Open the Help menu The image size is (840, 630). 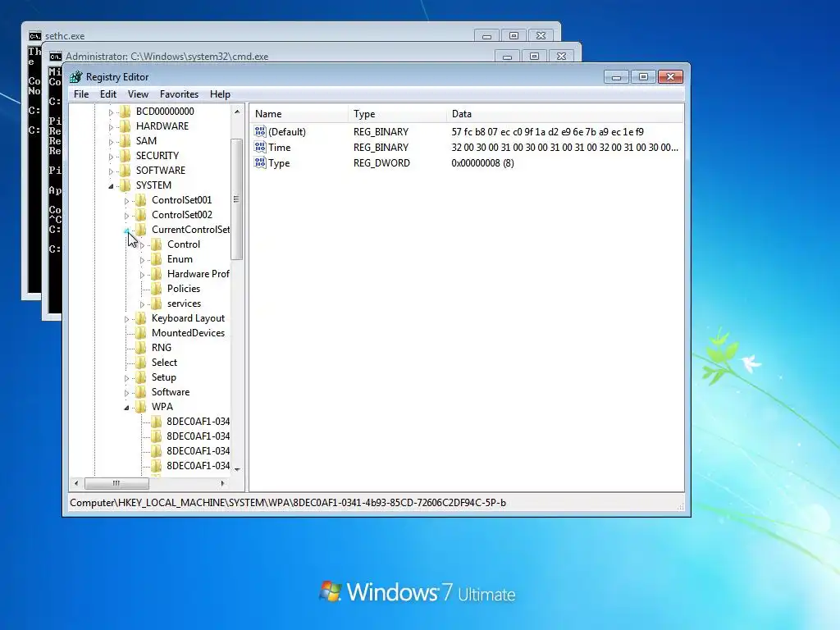click(x=220, y=94)
